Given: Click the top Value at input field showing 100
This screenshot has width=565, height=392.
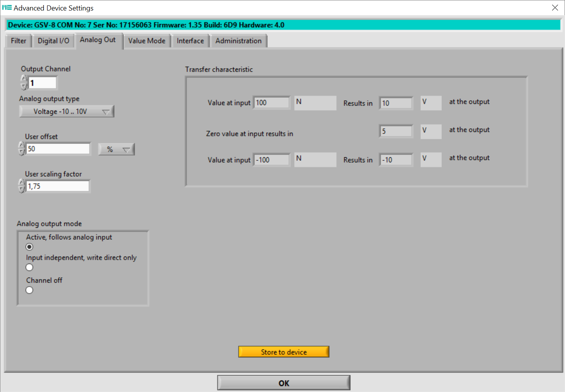Looking at the screenshot, I should click(272, 103).
